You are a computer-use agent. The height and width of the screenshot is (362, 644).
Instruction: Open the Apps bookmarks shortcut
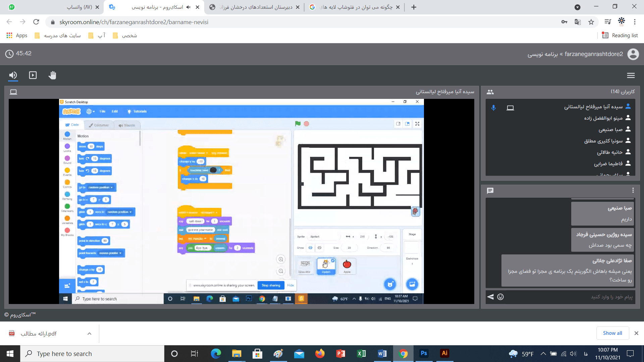click(17, 36)
